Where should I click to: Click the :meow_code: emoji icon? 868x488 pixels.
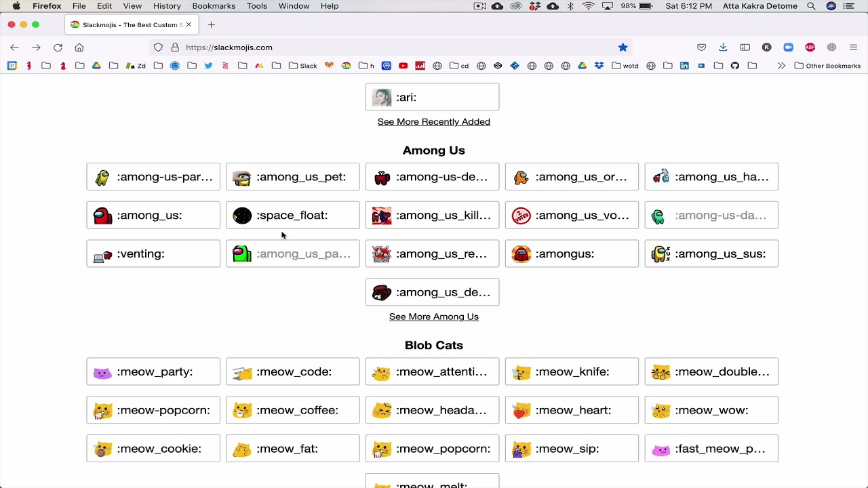click(242, 372)
